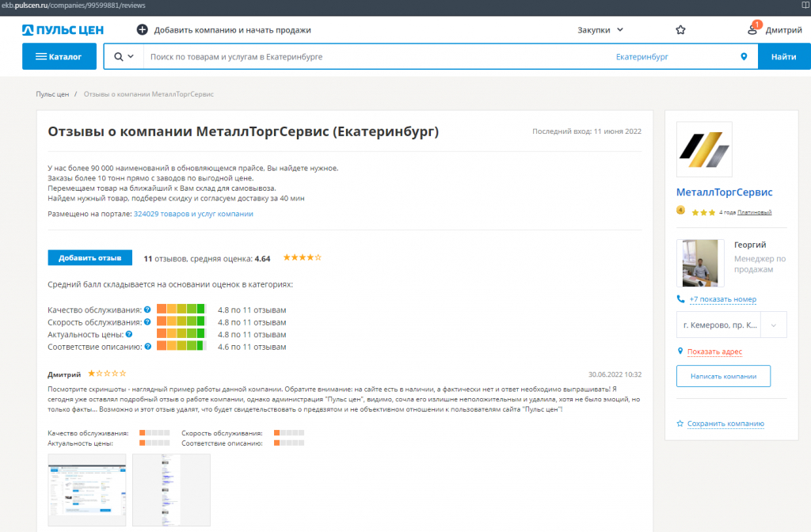Click the phone icon near показать номер
This screenshot has width=811, height=532.
680,298
